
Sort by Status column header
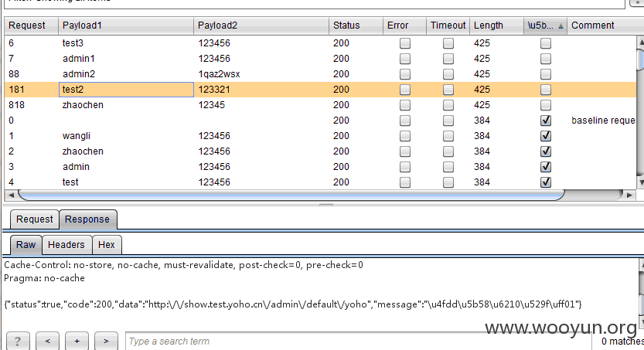coord(356,25)
